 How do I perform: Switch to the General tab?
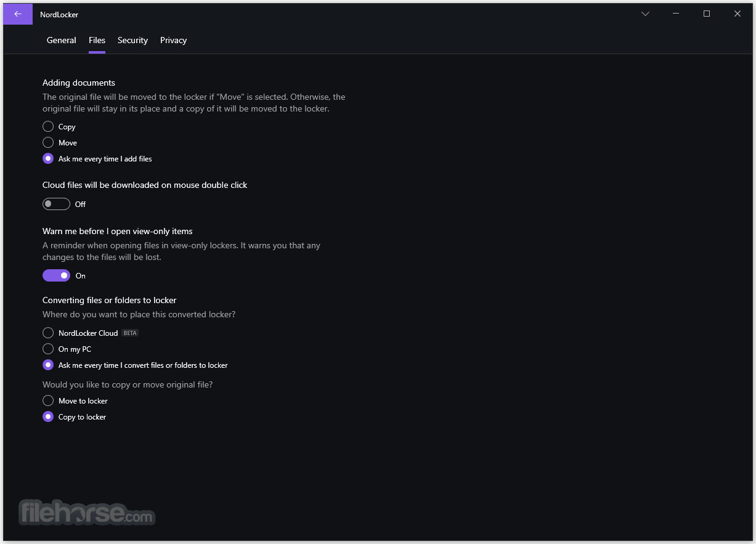pos(62,40)
